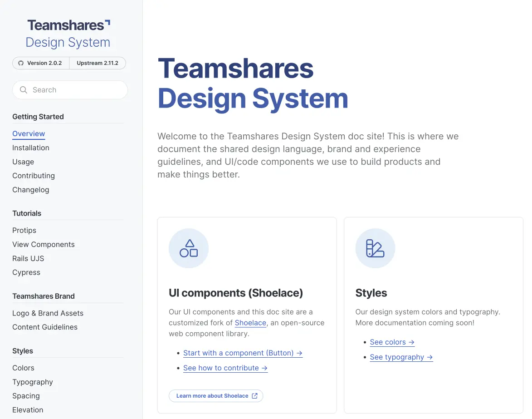Follow the Shoelace inline link
Screen dimensions: 532x419
coord(250,323)
